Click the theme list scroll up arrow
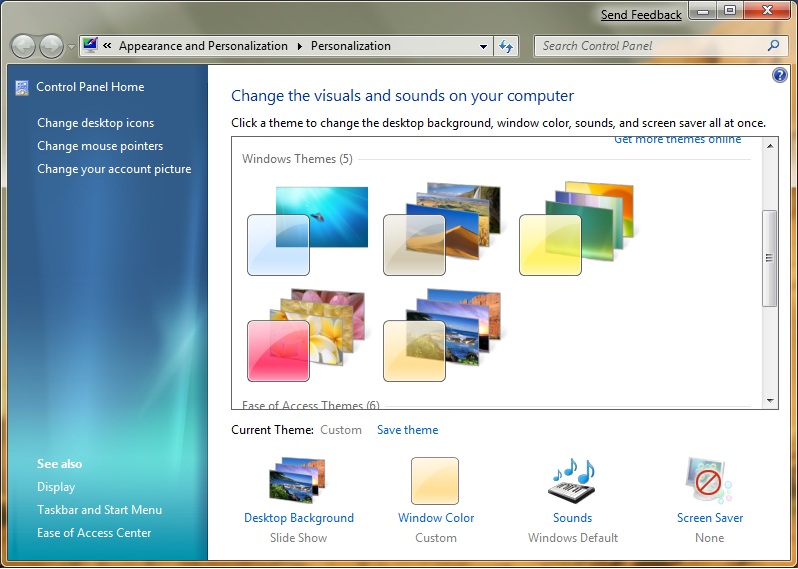The image size is (798, 569). pyautogui.click(x=770, y=146)
